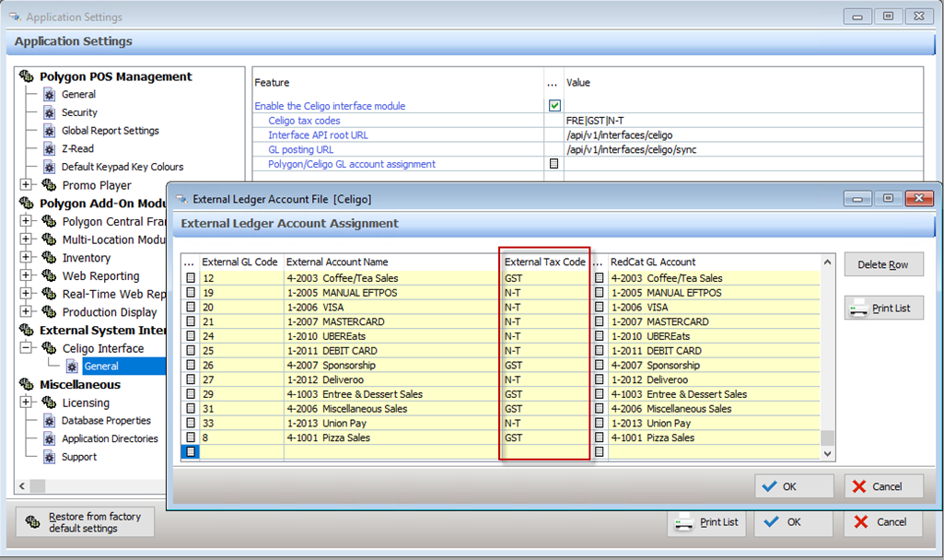Click the Global Report Settings gear icon

tap(50, 131)
